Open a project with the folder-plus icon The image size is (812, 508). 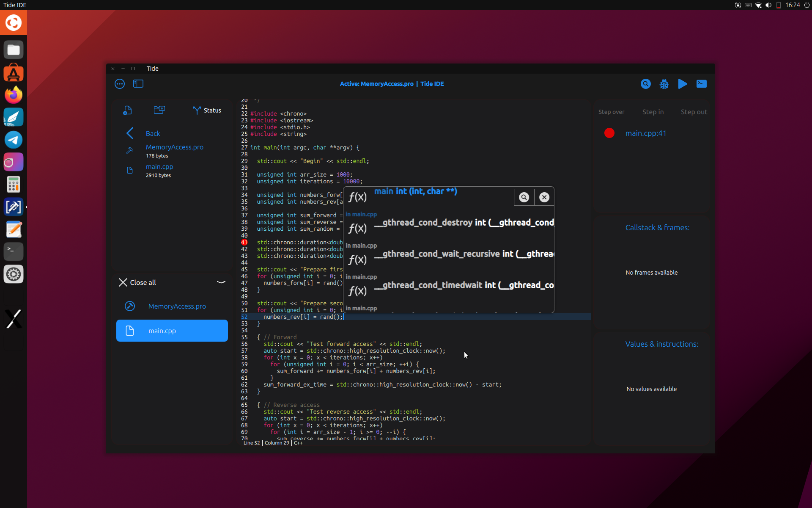[x=159, y=110]
